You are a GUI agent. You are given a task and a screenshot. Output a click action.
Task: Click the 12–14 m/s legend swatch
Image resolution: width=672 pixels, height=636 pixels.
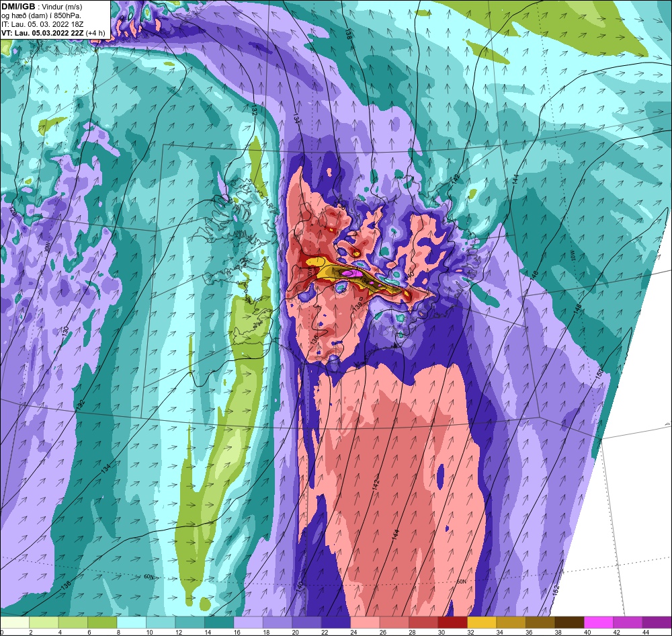tap(190, 623)
